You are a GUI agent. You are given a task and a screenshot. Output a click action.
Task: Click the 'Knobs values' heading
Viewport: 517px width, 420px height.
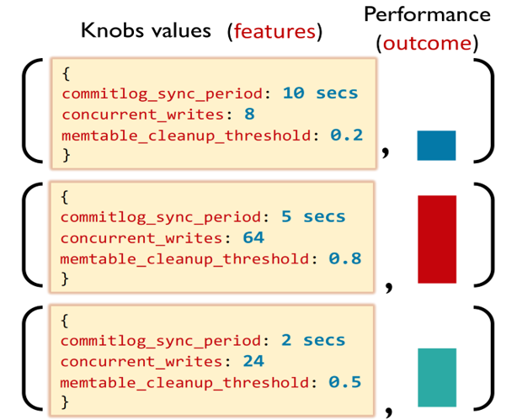[147, 30]
